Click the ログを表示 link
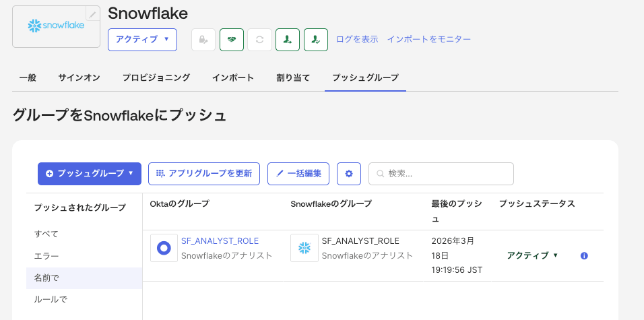This screenshot has height=320, width=644. click(357, 40)
